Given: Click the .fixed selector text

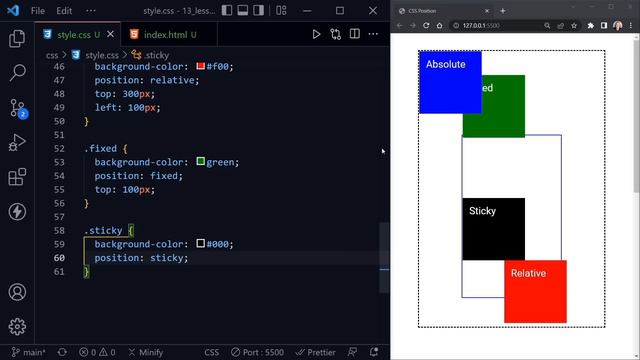Looking at the screenshot, I should click(100, 149).
